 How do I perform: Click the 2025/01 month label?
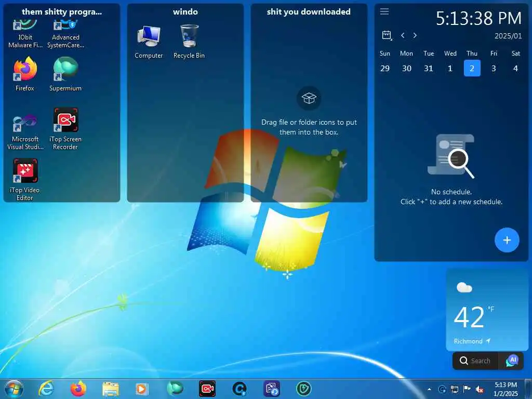click(x=508, y=36)
